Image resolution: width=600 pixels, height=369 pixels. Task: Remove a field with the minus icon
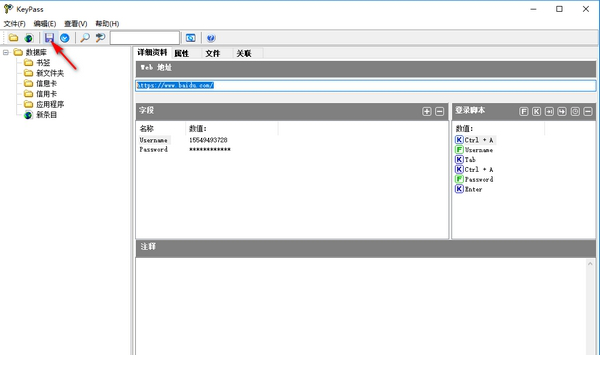[x=440, y=111]
